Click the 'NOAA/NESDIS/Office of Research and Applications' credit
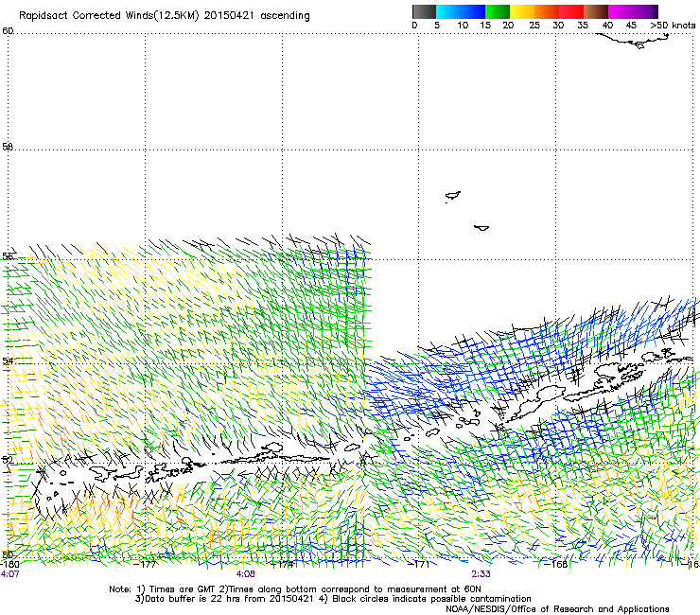The width and height of the screenshot is (700, 615). pos(557,609)
